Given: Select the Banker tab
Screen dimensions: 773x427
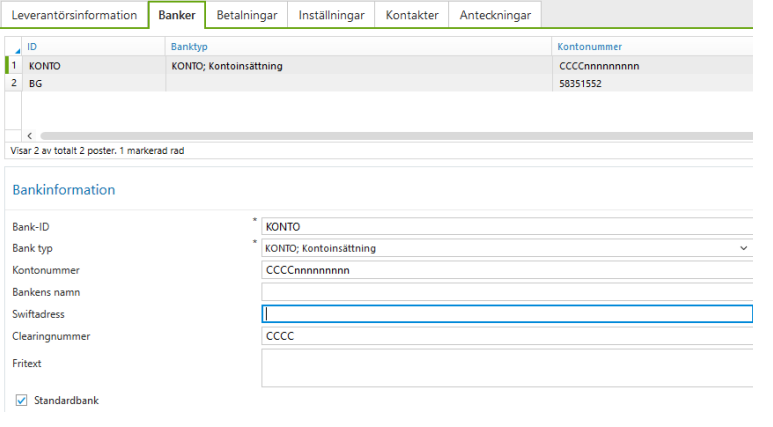Looking at the screenshot, I should click(x=177, y=15).
